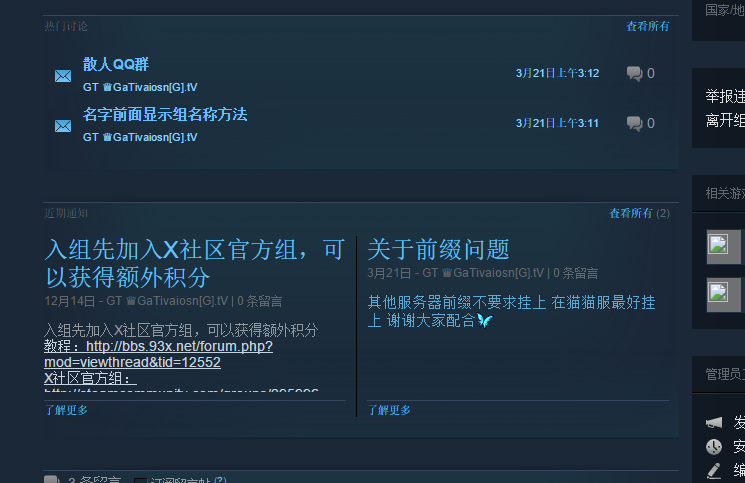View all hot discussions via 查看所有

point(648,26)
